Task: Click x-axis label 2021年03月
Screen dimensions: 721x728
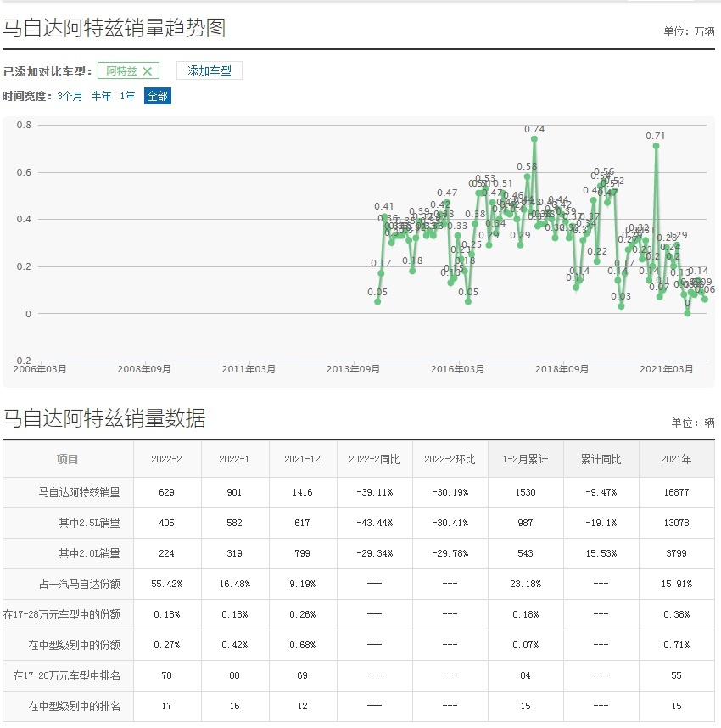Action: click(667, 369)
